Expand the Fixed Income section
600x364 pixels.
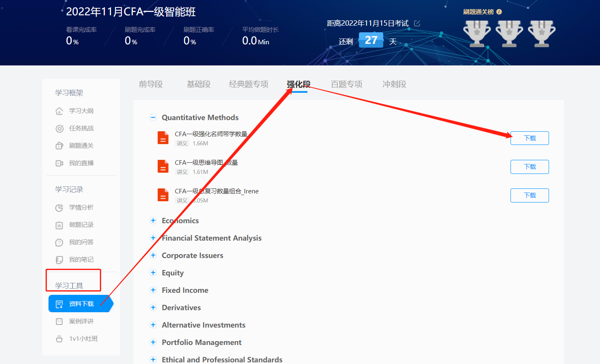[x=153, y=290]
